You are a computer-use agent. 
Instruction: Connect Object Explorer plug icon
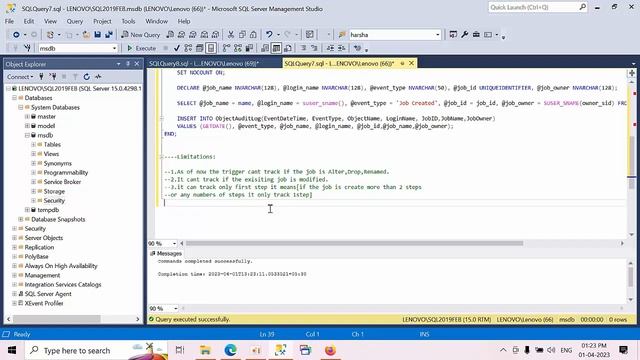pos(41,77)
